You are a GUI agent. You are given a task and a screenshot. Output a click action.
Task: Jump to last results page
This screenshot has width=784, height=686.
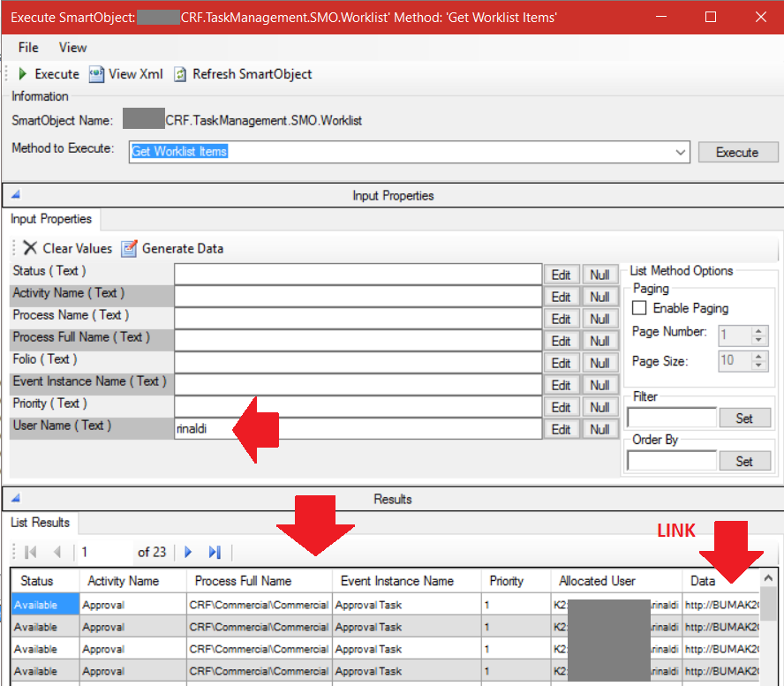tap(213, 552)
